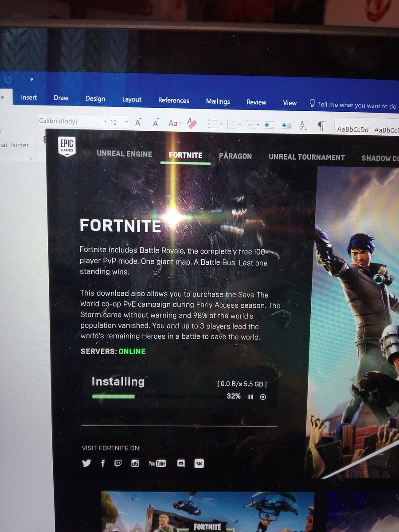Viewport: 399px width, 532px height.
Task: Cancel the Fortnite install with the X icon
Action: (262, 397)
